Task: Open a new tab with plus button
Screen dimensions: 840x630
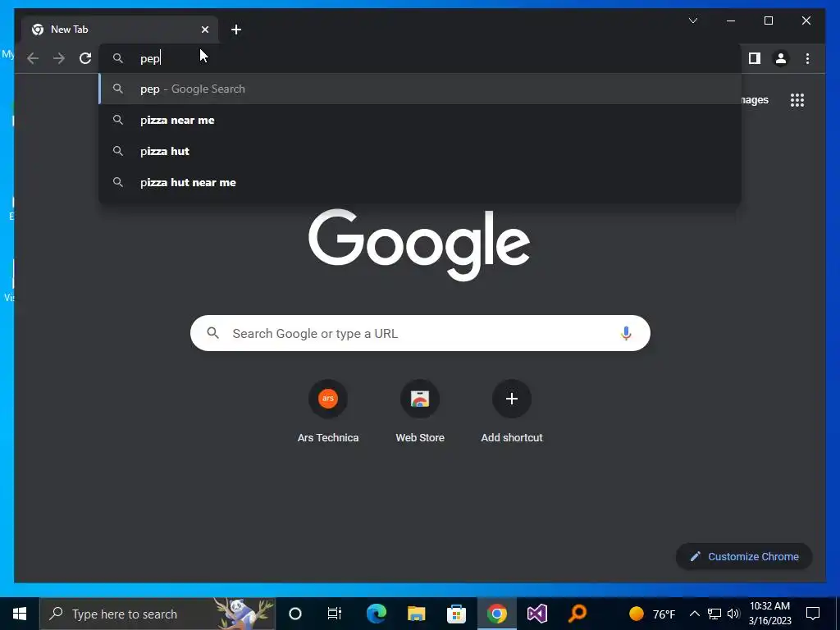Action: (x=236, y=30)
